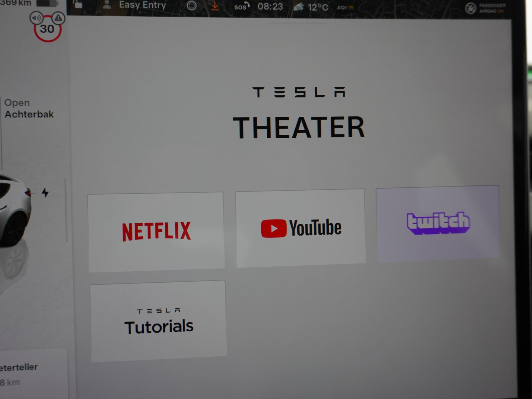Viewport: 532px width, 399px height.
Task: Open the software download arrow icon
Action: pyautogui.click(x=215, y=6)
